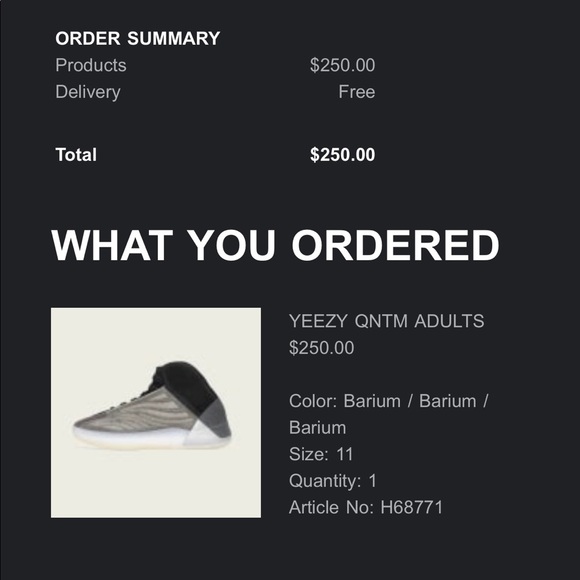Select the YEEZY QNTM ADULTS product title
Image resolution: width=580 pixels, height=580 pixels.
pos(386,321)
